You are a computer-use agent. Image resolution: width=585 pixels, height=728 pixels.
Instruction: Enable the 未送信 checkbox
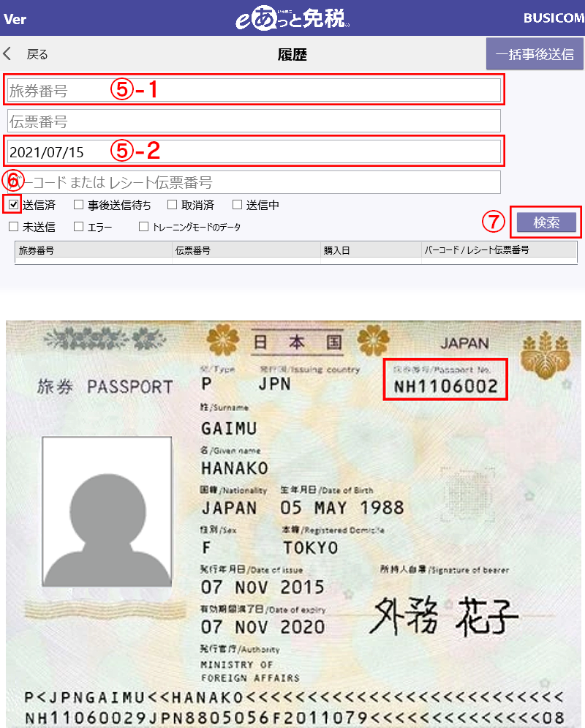[x=13, y=226]
